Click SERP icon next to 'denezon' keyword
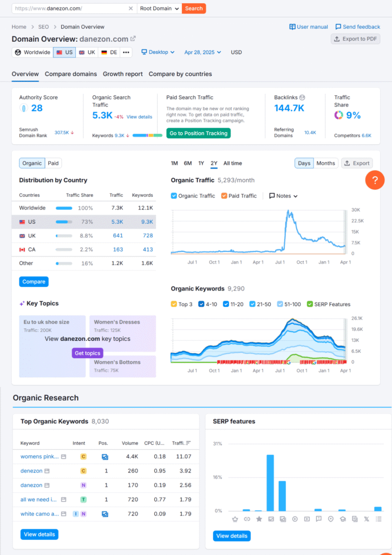This screenshot has width=392, height=555. (47, 471)
